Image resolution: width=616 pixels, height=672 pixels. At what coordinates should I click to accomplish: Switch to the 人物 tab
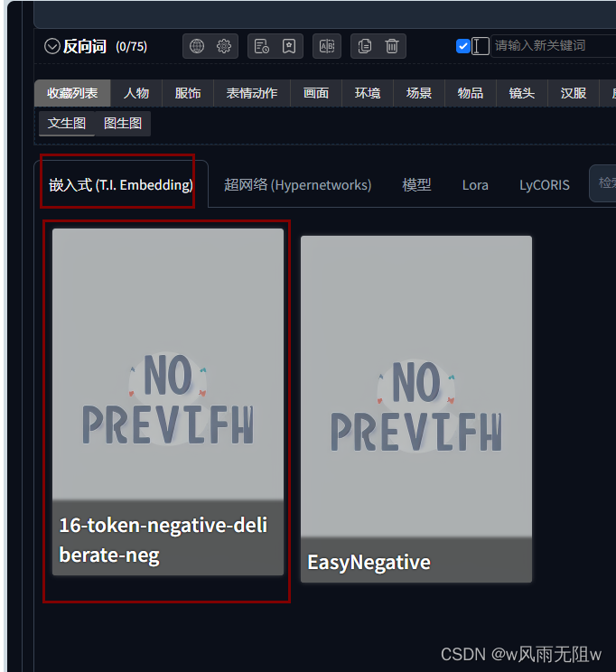(x=136, y=93)
